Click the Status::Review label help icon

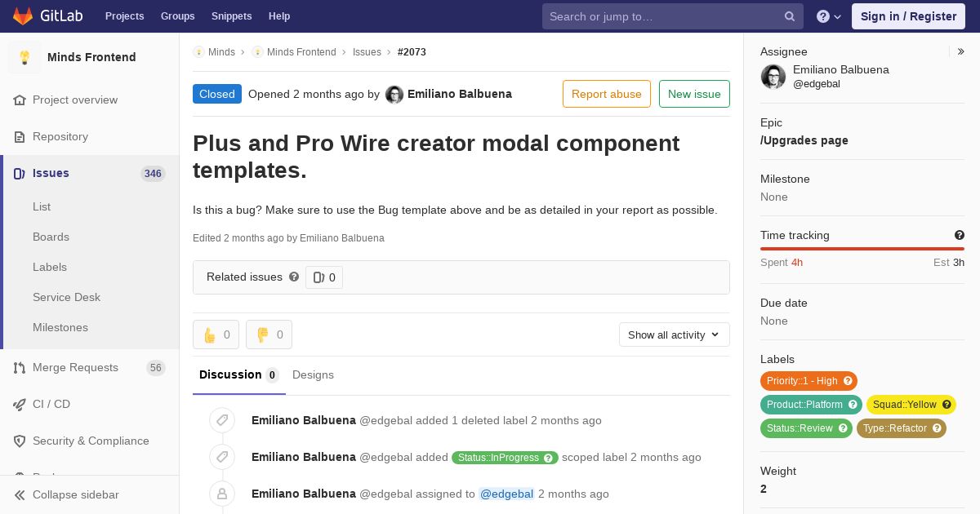pos(843,428)
